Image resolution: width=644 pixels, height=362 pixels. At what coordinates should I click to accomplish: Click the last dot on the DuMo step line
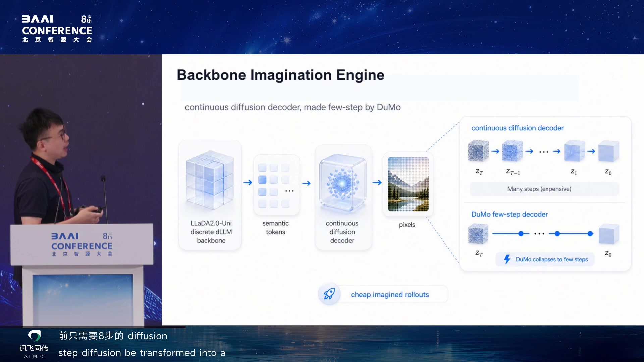point(590,234)
